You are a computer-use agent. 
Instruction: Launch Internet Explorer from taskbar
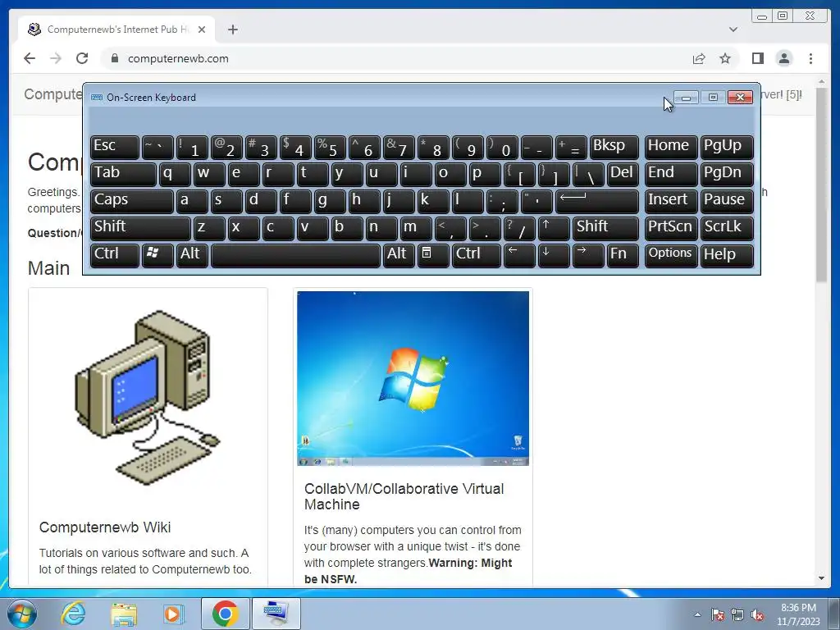(x=73, y=614)
